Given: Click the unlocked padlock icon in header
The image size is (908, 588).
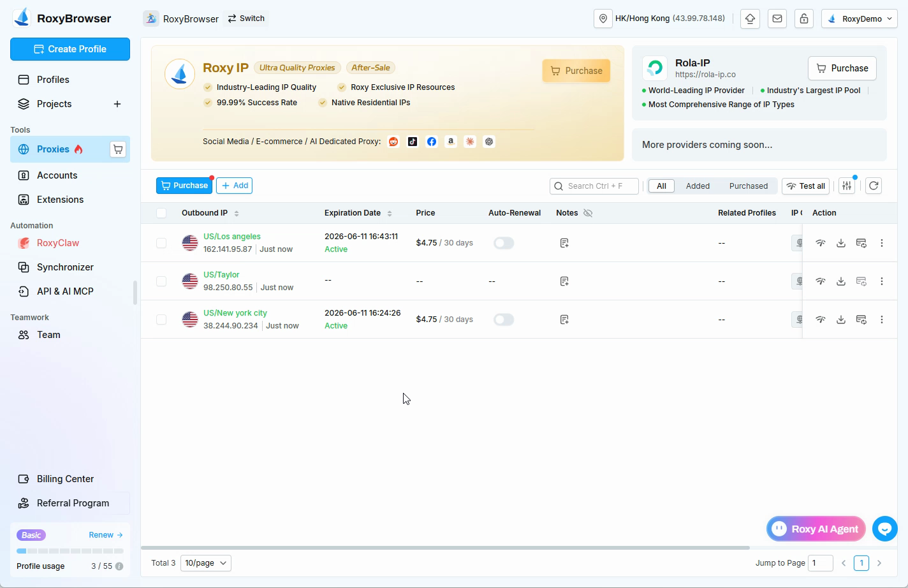Looking at the screenshot, I should tap(804, 18).
